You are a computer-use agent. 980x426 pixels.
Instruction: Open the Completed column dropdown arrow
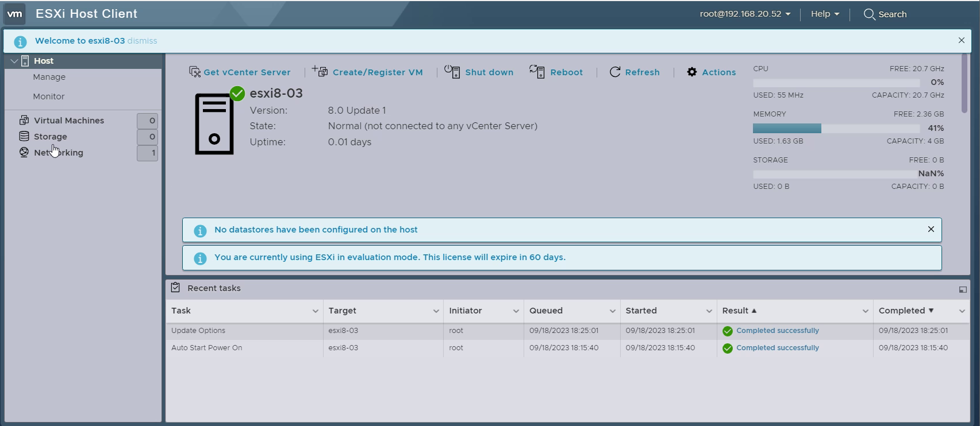click(962, 311)
